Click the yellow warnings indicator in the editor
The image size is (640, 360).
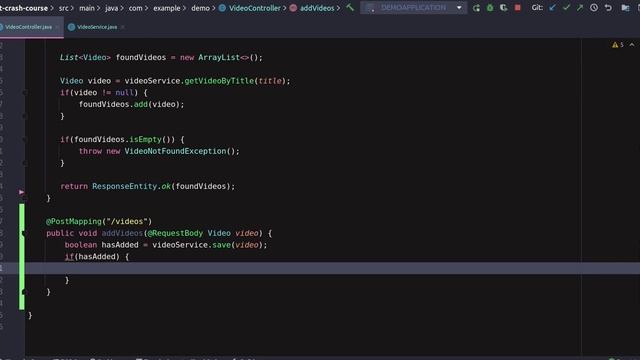[x=618, y=45]
